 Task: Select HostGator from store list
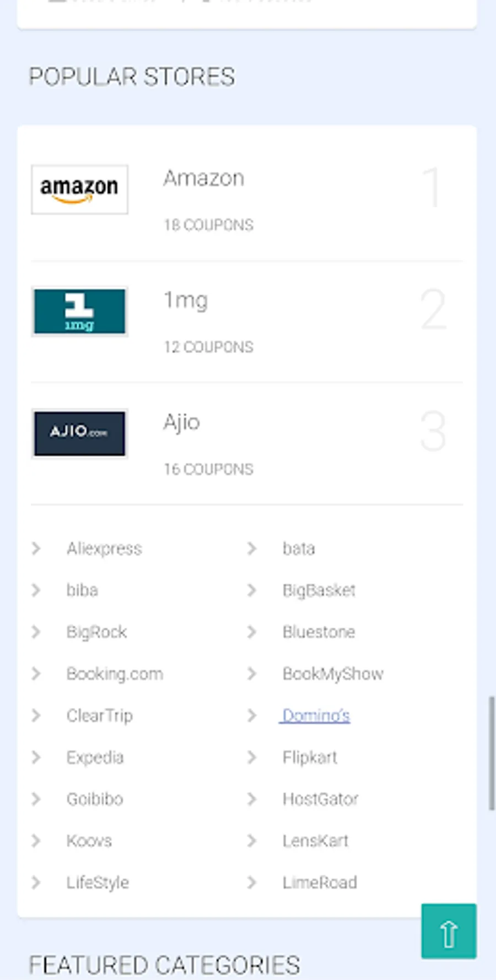point(320,799)
